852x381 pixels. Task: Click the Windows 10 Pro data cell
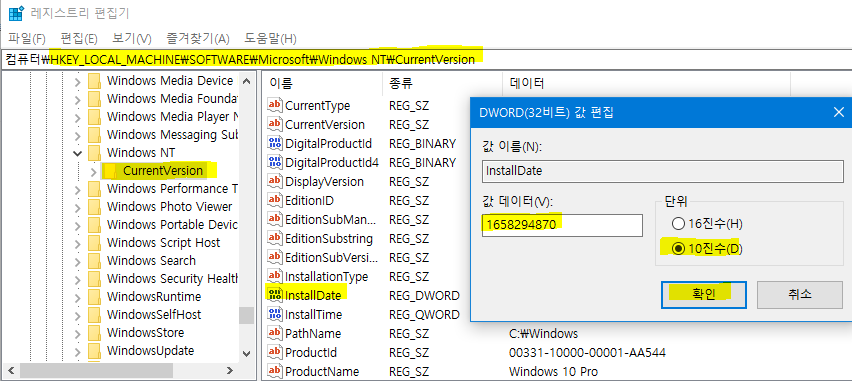pyautogui.click(x=553, y=372)
